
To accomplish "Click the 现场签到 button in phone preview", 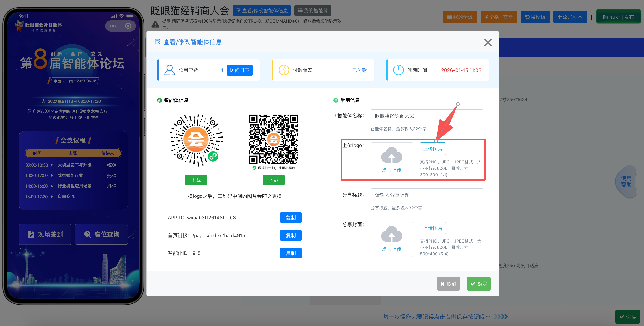I will [x=45, y=234].
